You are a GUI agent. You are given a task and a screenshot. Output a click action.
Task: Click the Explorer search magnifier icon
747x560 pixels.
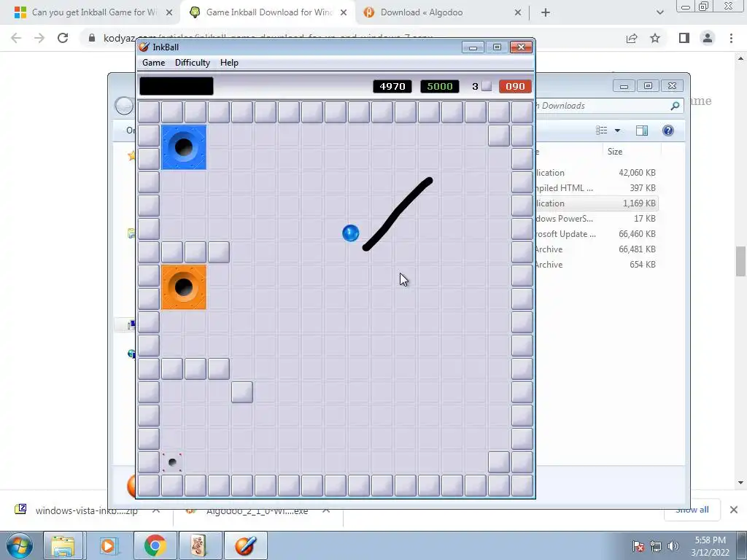(x=675, y=106)
